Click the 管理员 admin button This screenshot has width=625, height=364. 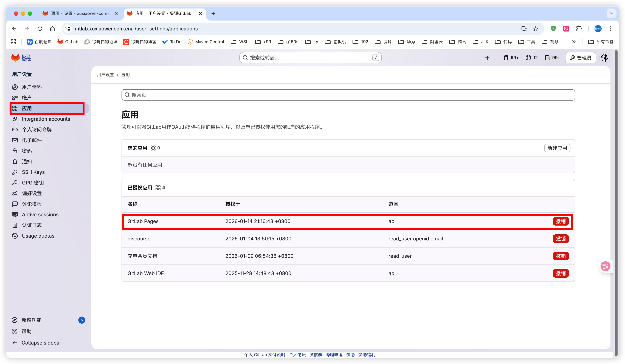click(580, 58)
